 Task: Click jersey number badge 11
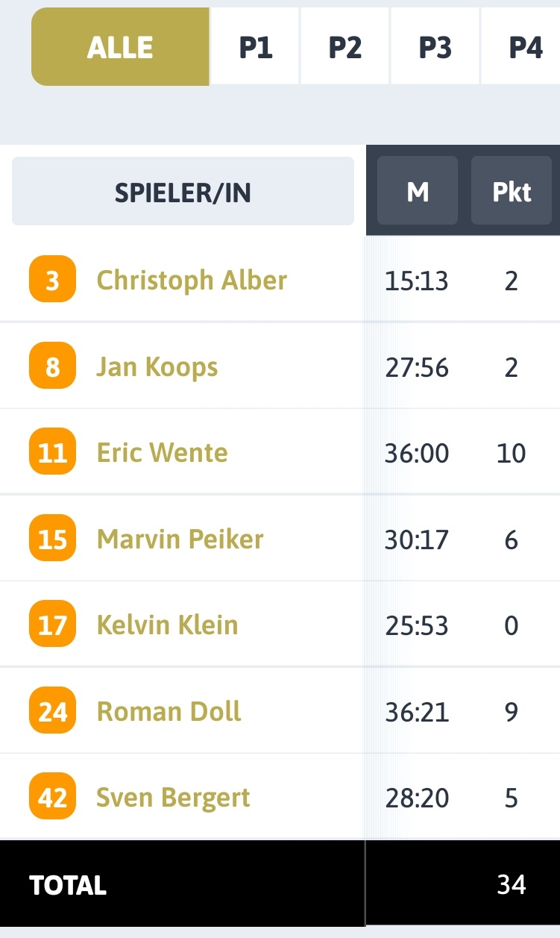pyautogui.click(x=52, y=451)
